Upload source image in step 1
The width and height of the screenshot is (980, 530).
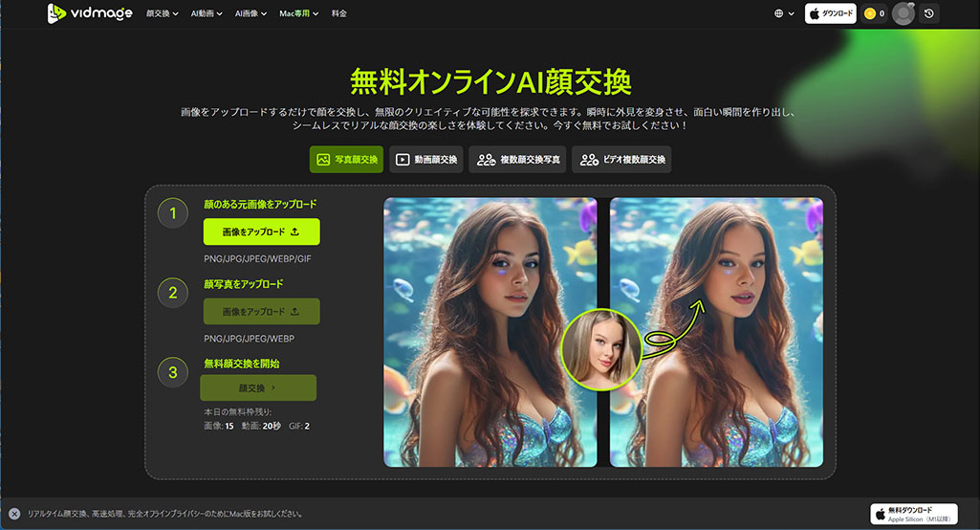point(261,232)
